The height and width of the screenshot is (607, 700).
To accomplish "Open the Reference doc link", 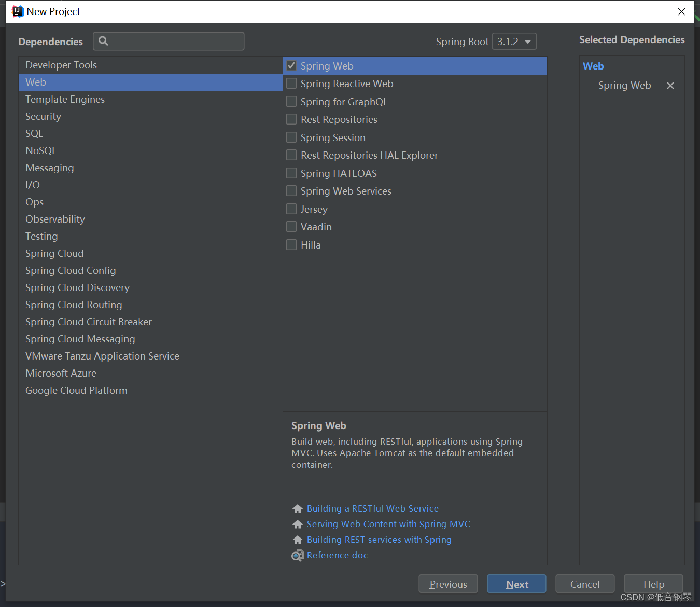I will pyautogui.click(x=337, y=555).
